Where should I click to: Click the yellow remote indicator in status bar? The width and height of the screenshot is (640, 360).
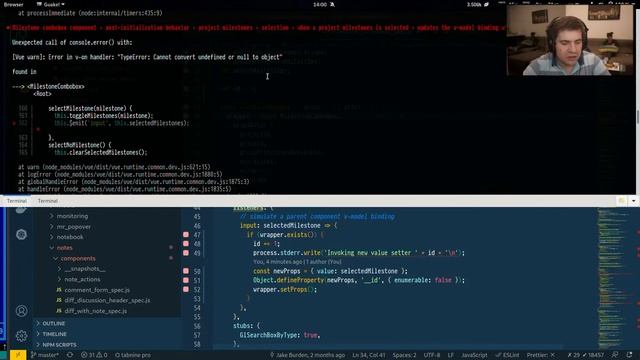click(18, 355)
